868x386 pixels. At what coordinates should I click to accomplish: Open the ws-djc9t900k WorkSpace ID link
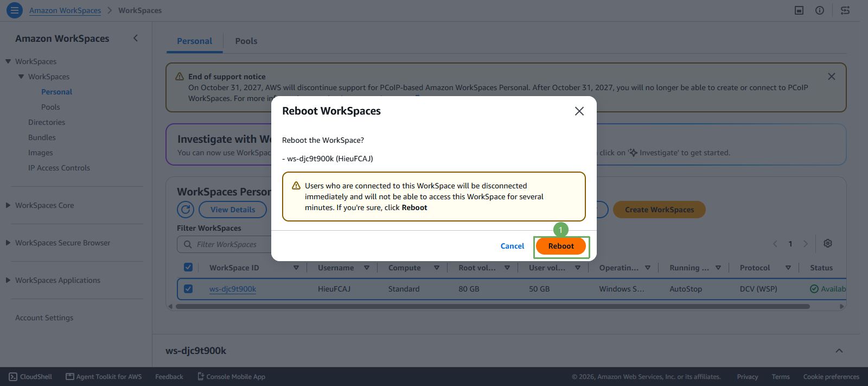point(233,289)
